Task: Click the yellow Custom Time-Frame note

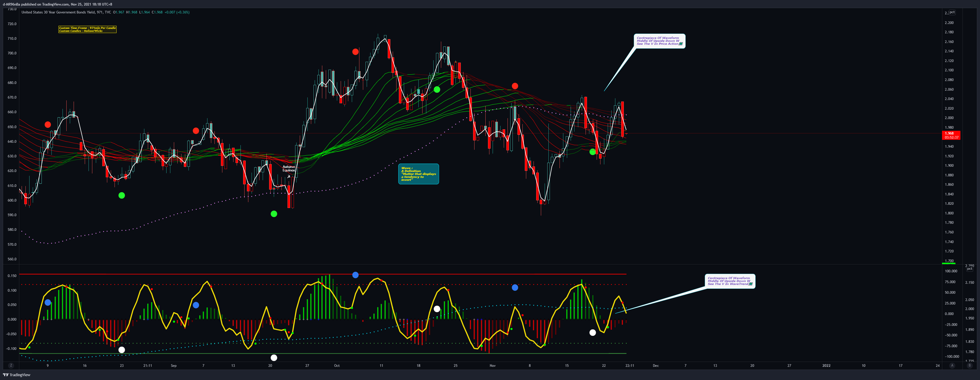Action: [87, 29]
